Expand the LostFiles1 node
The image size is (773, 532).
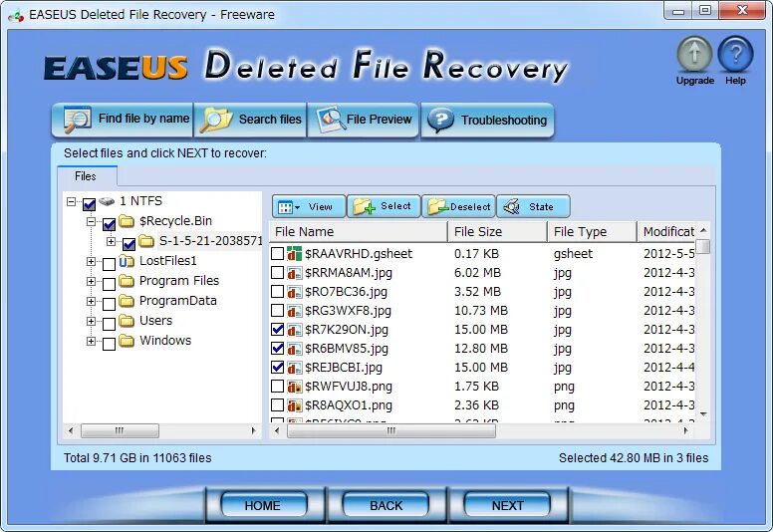coord(92,261)
